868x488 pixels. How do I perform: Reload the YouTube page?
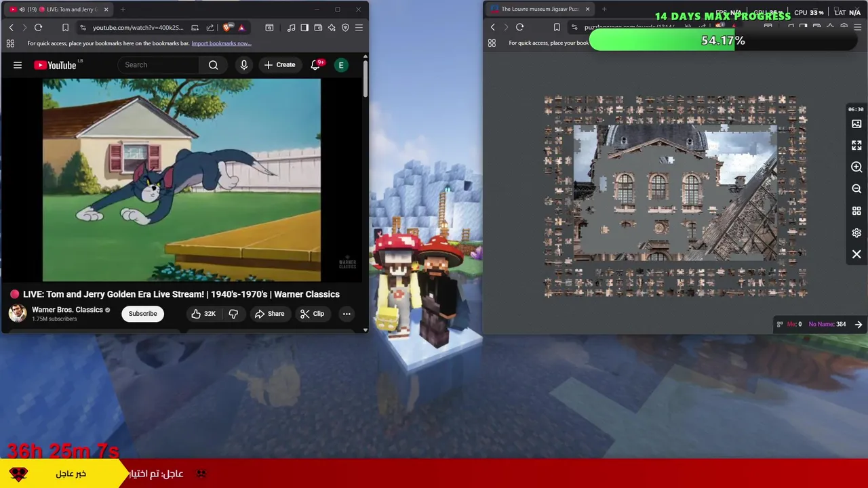coord(38,27)
